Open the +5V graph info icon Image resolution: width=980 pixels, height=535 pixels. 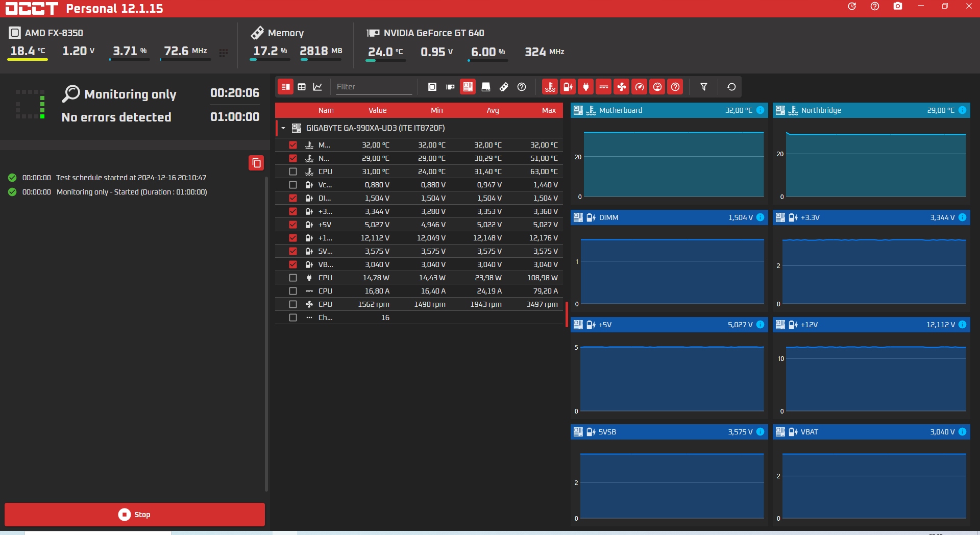pos(761,325)
